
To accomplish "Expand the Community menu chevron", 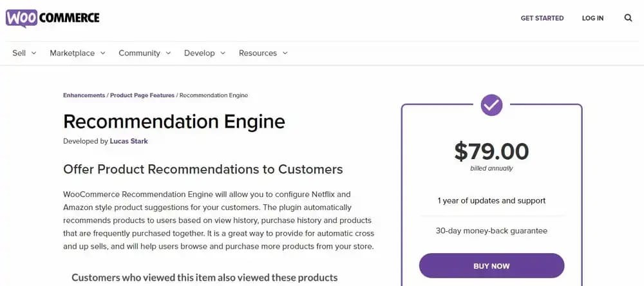I will (x=168, y=53).
